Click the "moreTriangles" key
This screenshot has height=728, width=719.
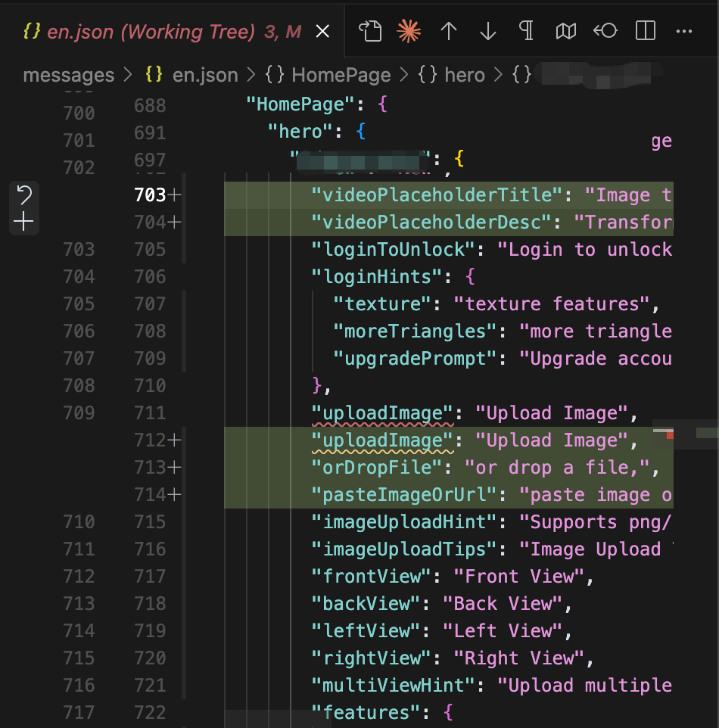pos(415,331)
